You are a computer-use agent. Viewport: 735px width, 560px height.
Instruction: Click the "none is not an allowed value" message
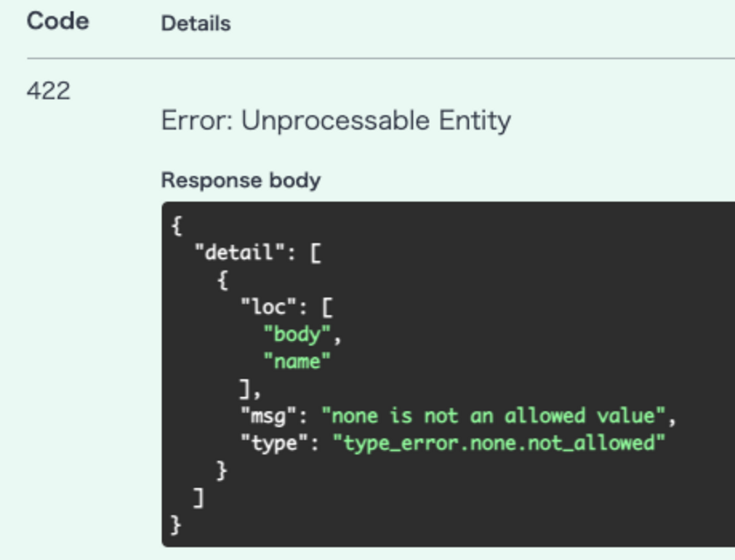[493, 416]
